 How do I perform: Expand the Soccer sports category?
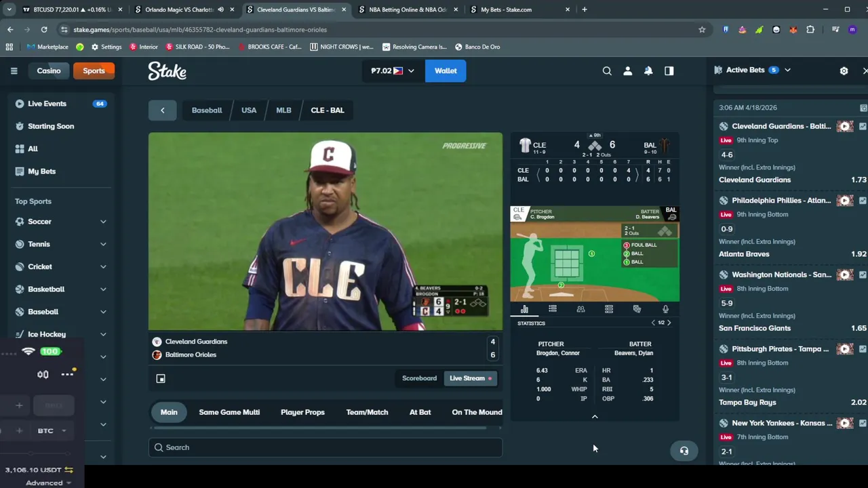[x=103, y=222]
